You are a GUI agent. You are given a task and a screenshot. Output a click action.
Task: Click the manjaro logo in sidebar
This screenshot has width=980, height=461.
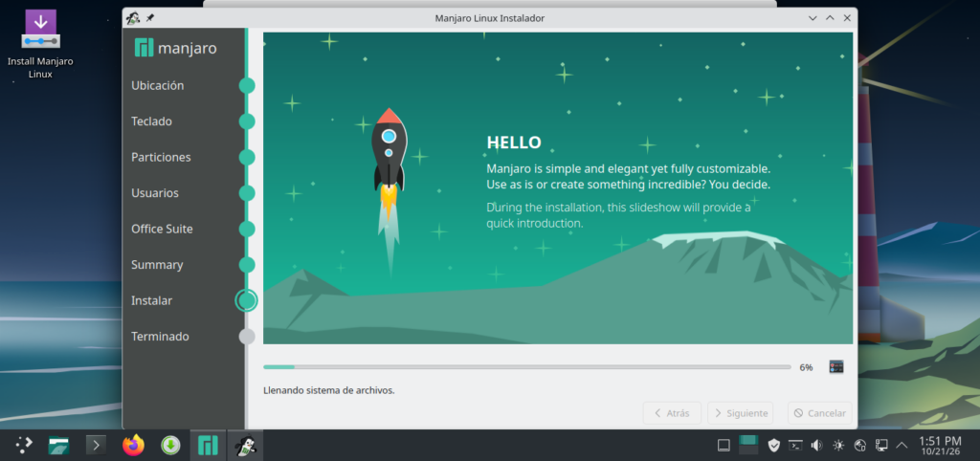coord(176,48)
